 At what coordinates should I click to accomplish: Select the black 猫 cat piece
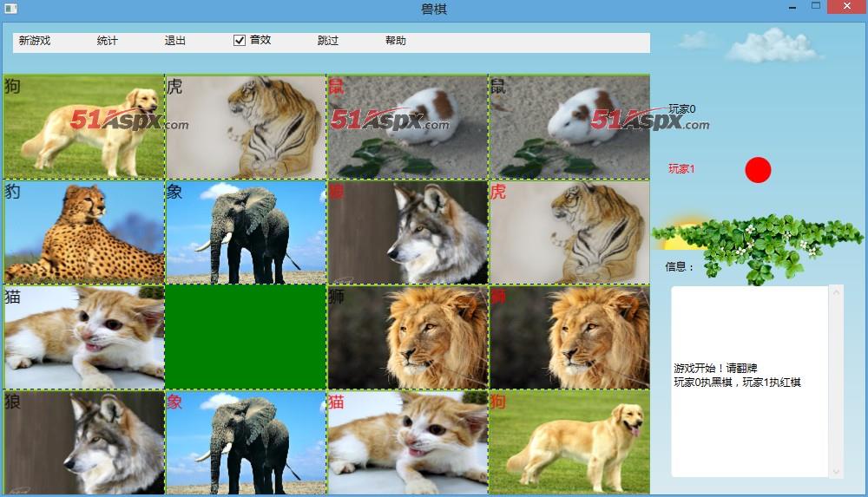[x=83, y=337]
